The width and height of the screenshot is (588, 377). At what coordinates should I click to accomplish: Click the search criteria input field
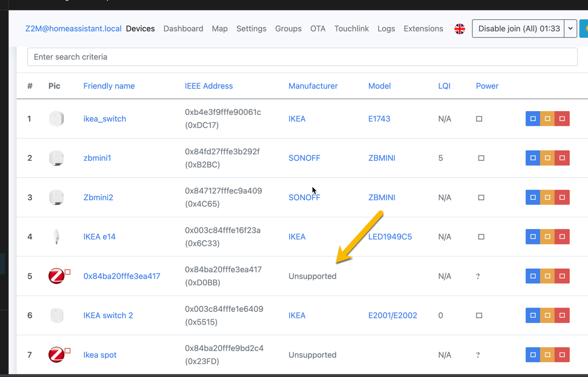click(302, 57)
